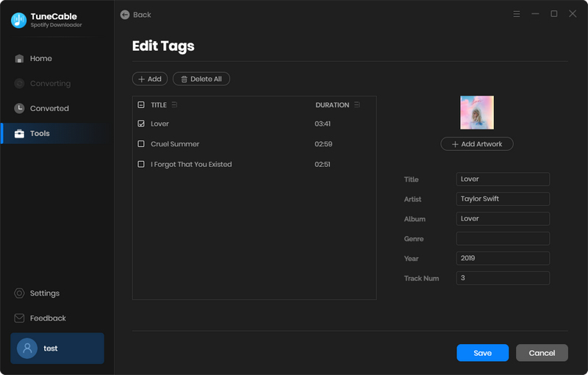Image resolution: width=588 pixels, height=375 pixels.
Task: Click the Delete All button
Action: (201, 79)
